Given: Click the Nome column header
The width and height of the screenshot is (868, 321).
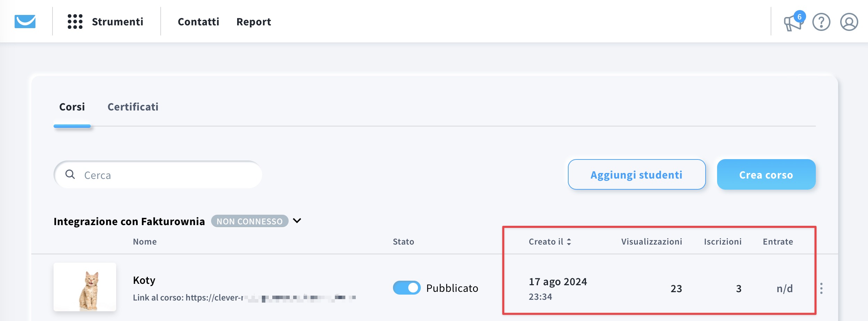Looking at the screenshot, I should pos(145,242).
